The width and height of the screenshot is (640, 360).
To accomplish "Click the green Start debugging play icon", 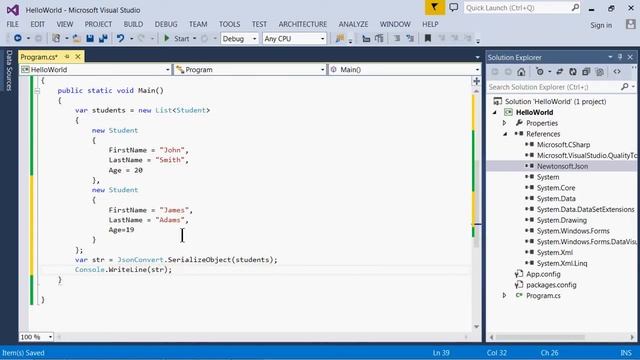I will pyautogui.click(x=166, y=38).
